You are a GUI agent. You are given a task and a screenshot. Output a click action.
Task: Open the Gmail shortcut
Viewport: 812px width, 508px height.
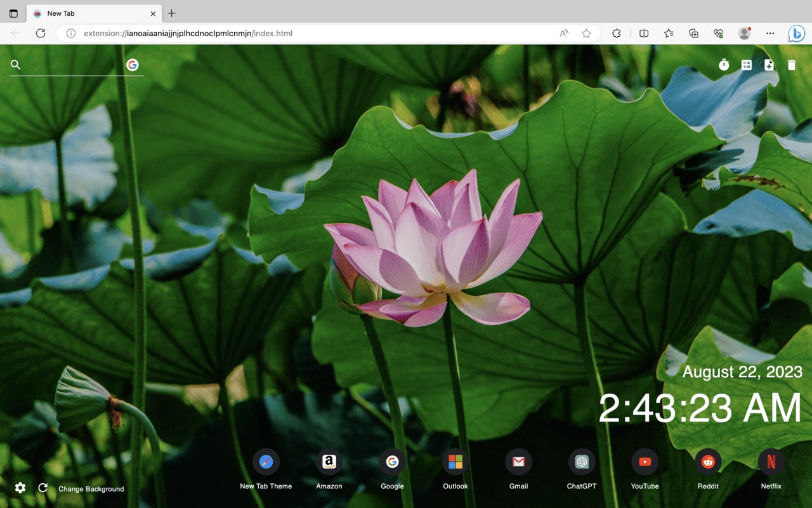point(518,471)
